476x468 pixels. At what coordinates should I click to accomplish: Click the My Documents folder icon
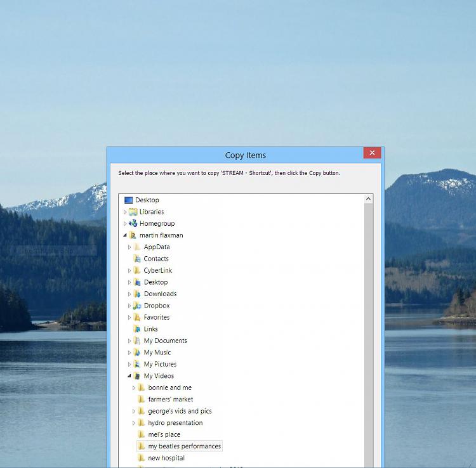coord(137,341)
